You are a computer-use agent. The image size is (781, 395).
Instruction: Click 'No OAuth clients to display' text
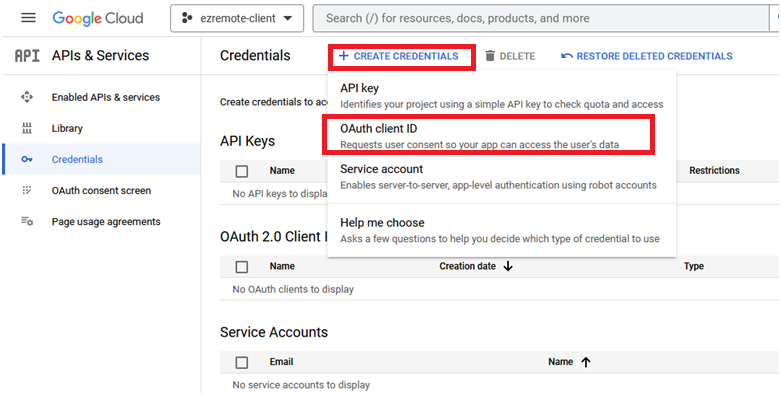(x=293, y=289)
